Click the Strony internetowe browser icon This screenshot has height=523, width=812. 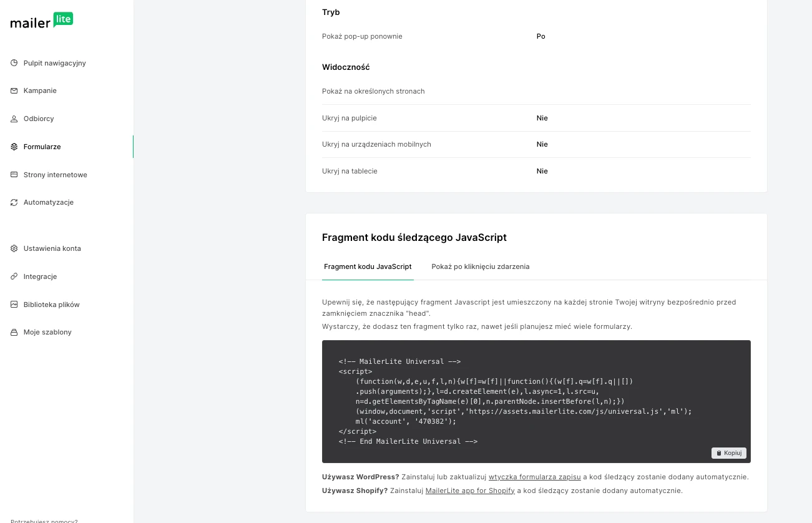(14, 175)
